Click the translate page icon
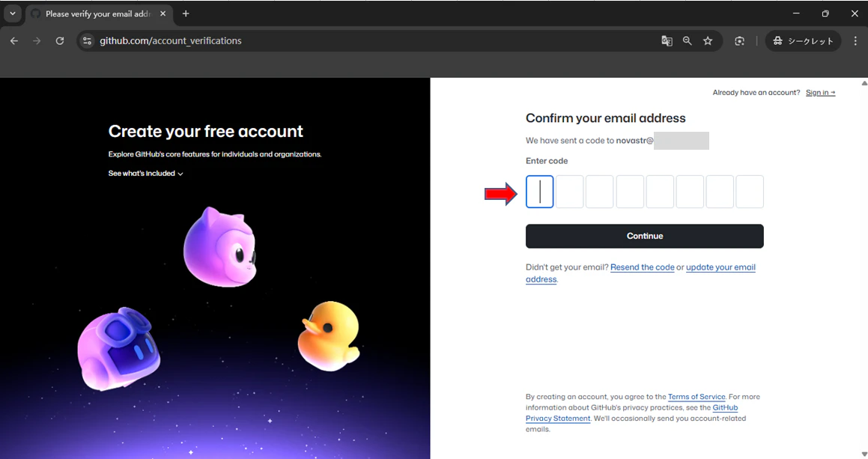The width and height of the screenshot is (868, 459). click(x=667, y=41)
